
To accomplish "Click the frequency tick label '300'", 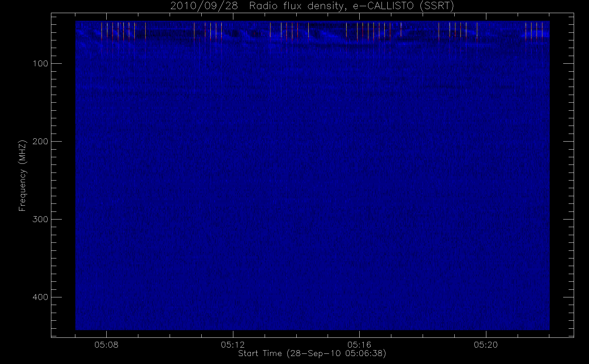I will [x=40, y=219].
